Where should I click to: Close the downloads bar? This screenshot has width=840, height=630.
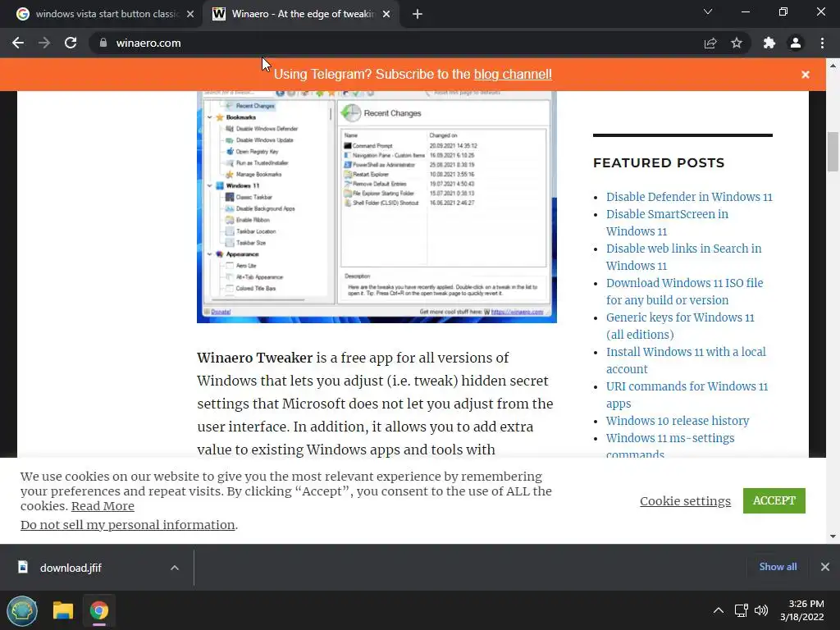coord(825,567)
